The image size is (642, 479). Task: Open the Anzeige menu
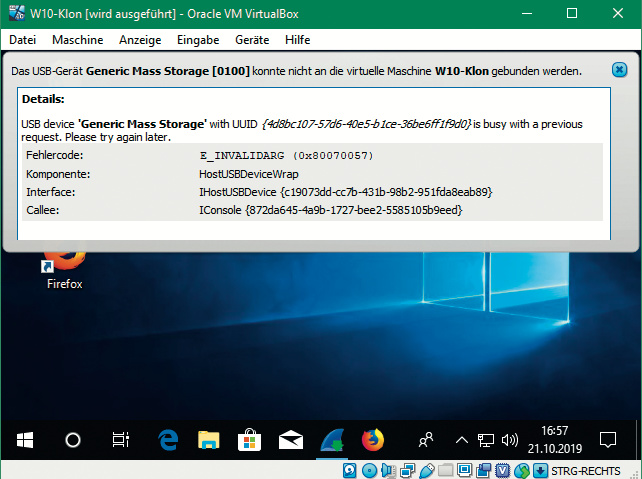pos(139,39)
